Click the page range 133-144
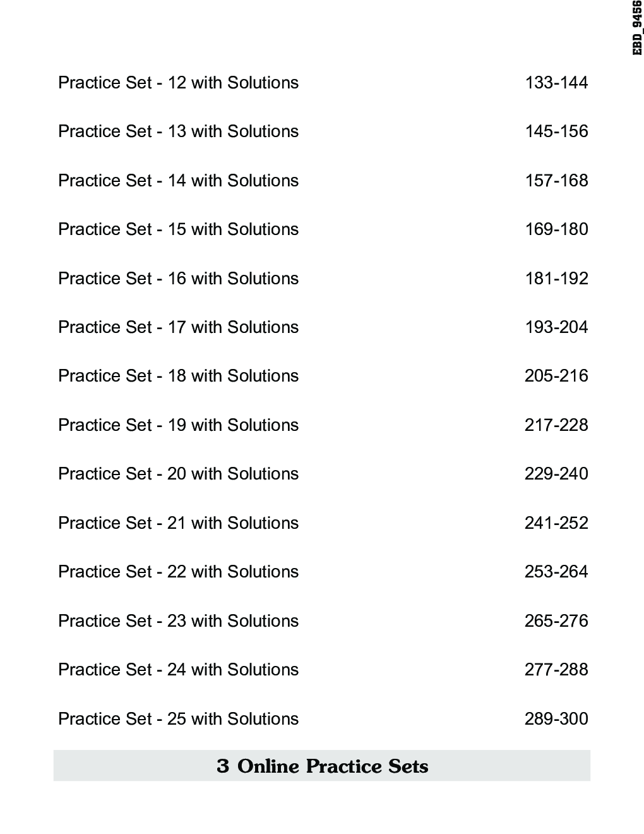The width and height of the screenshot is (644, 834). pyautogui.click(x=556, y=83)
